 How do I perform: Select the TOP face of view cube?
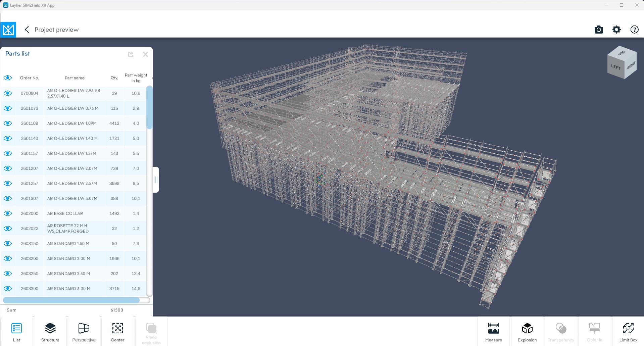click(x=622, y=53)
